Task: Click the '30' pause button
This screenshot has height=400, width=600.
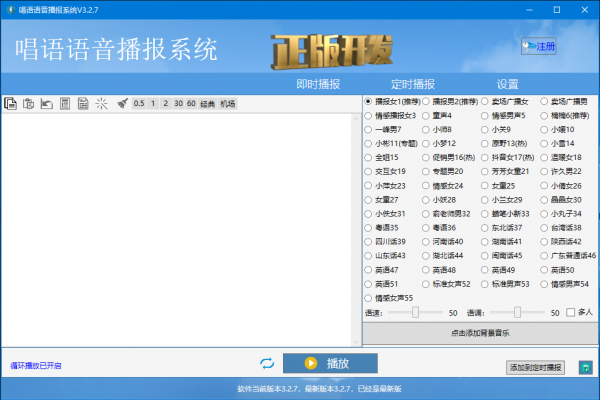Action: point(178,104)
